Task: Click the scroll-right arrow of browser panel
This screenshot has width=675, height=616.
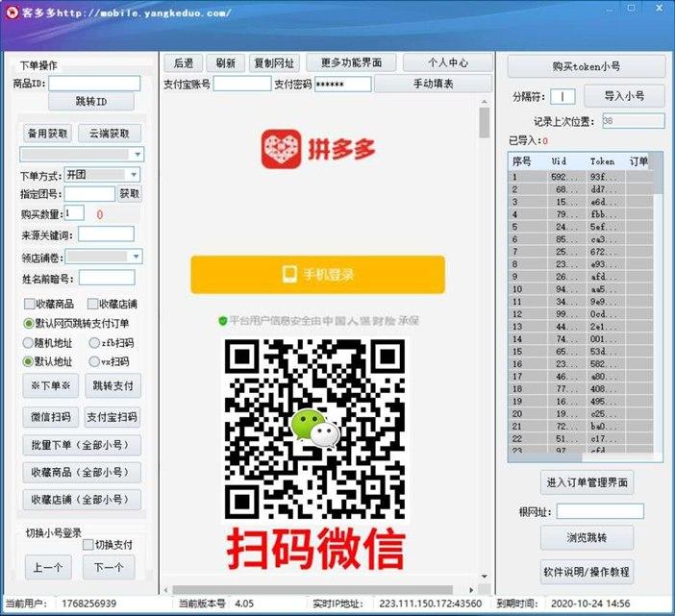Action: click(471, 590)
